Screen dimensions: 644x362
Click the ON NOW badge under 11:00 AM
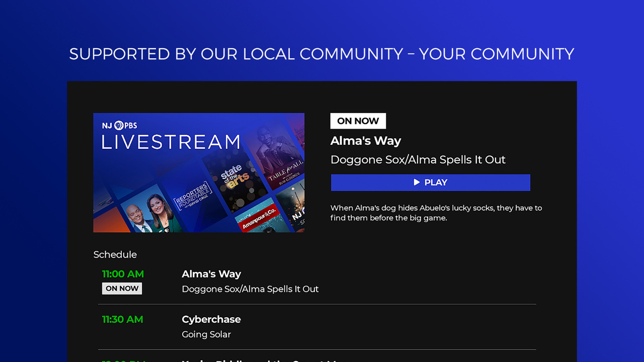[x=122, y=289]
